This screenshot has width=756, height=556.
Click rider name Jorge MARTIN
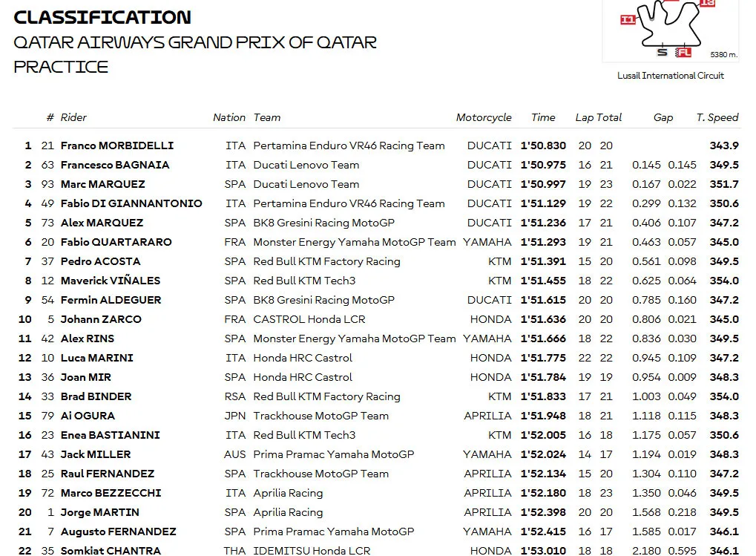100,512
